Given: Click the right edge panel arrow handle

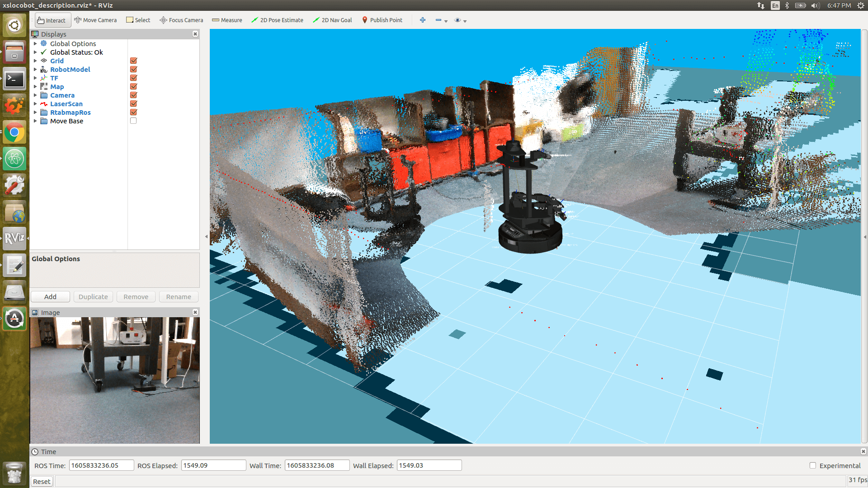Looking at the screenshot, I should click(x=865, y=236).
